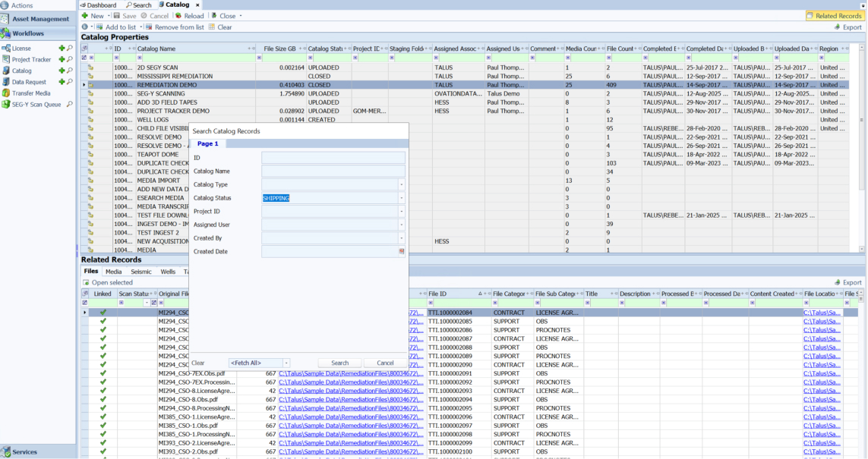
Task: Toggle the Related Records panel button
Action: point(834,16)
